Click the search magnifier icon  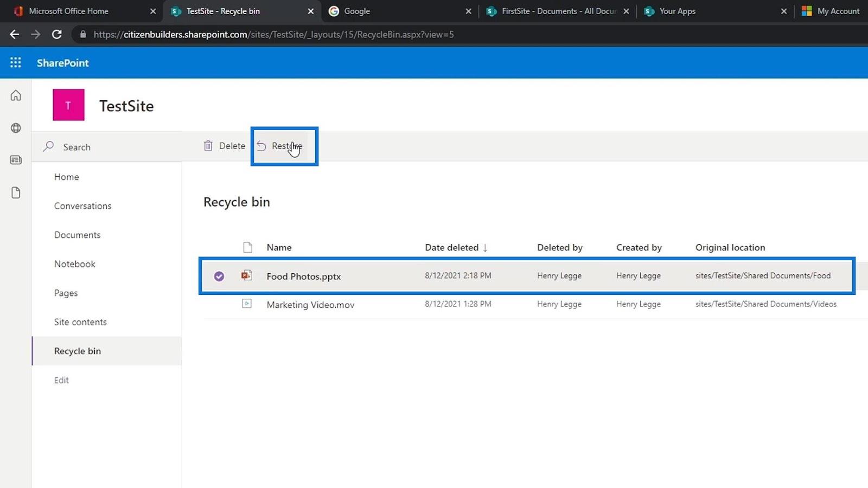coord(49,146)
